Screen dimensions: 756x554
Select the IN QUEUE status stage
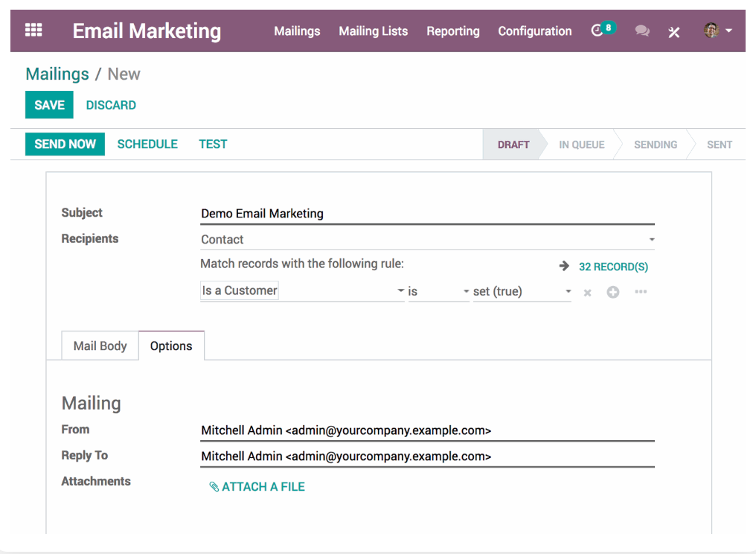tap(583, 144)
